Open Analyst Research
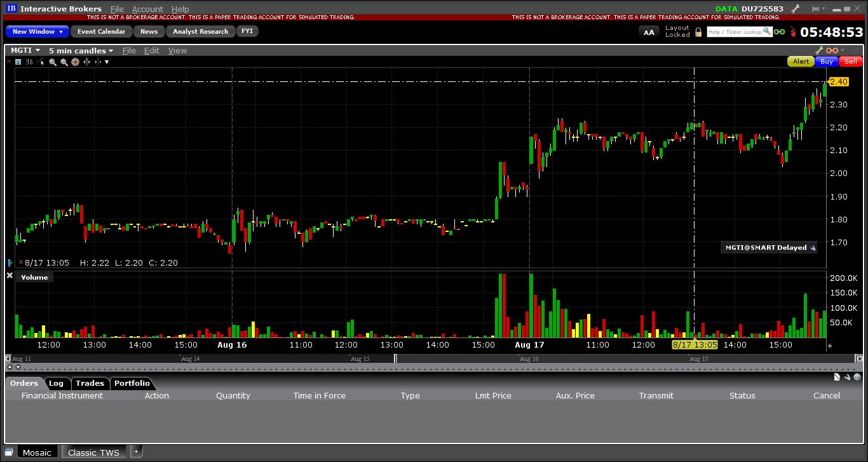The width and height of the screenshot is (868, 462). coord(200,31)
